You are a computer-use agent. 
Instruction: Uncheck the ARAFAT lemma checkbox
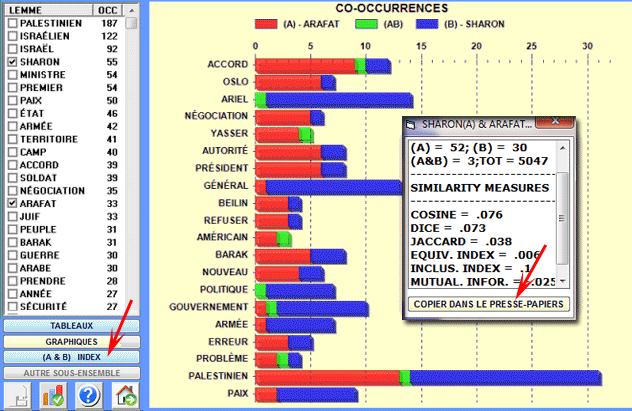11,202
